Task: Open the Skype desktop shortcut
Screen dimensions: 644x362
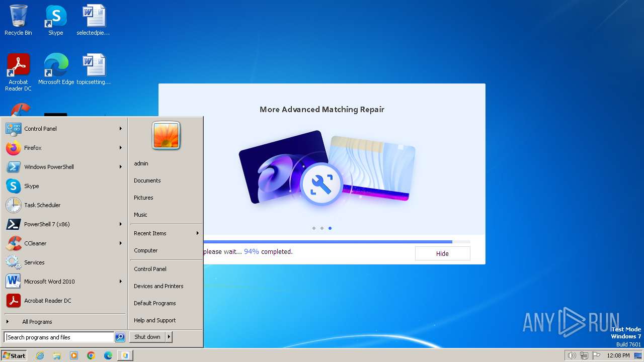Action: tap(55, 20)
